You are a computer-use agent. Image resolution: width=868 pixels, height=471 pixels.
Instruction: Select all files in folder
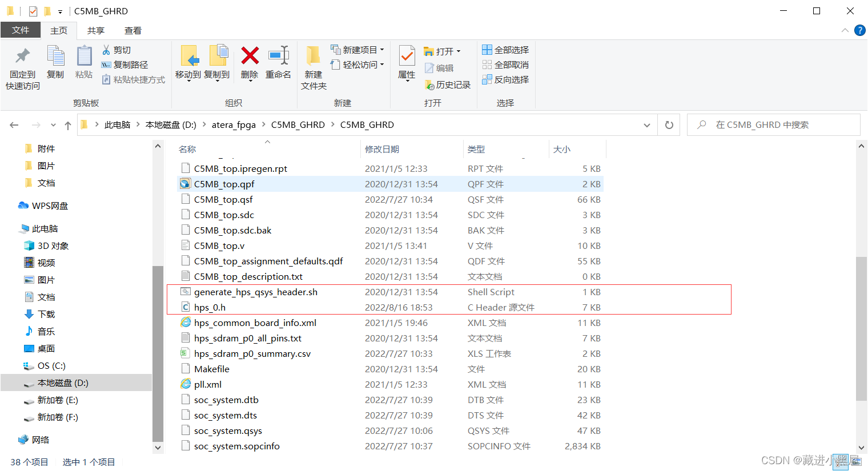point(505,50)
